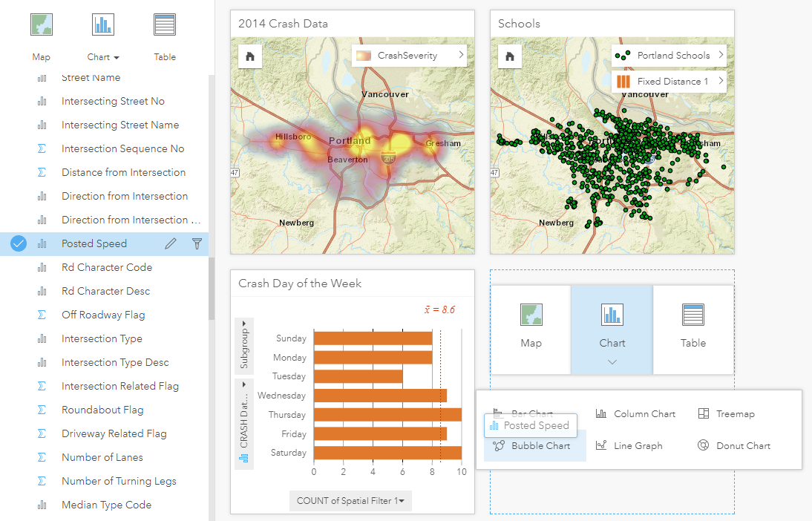Image resolution: width=812 pixels, height=521 pixels.
Task: Deselect the Posted Speed field checkmark
Action: click(x=18, y=243)
